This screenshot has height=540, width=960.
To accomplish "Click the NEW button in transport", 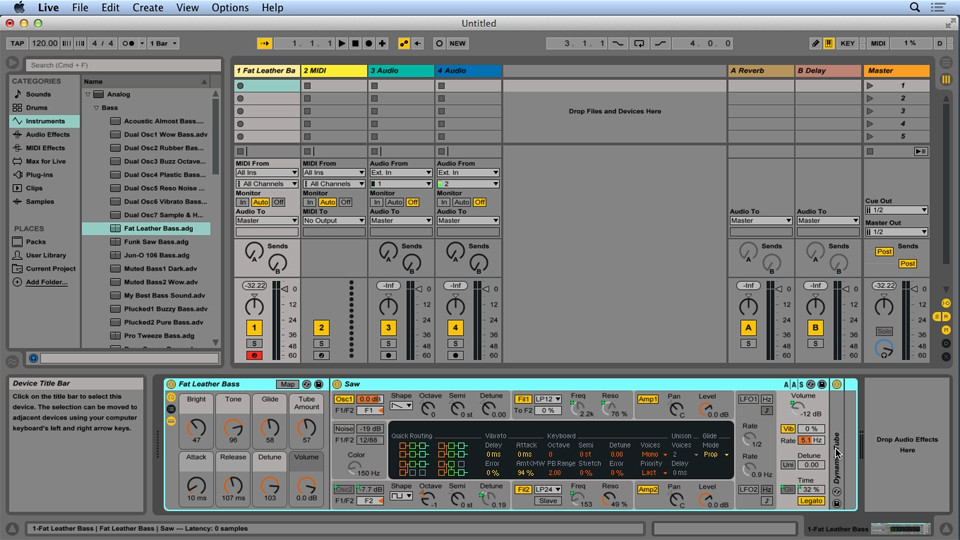I will (x=457, y=43).
